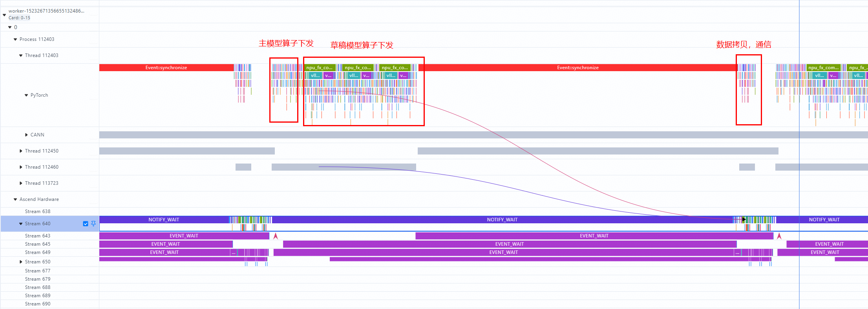
Task: Select the Stream 643 row label
Action: pos(38,236)
